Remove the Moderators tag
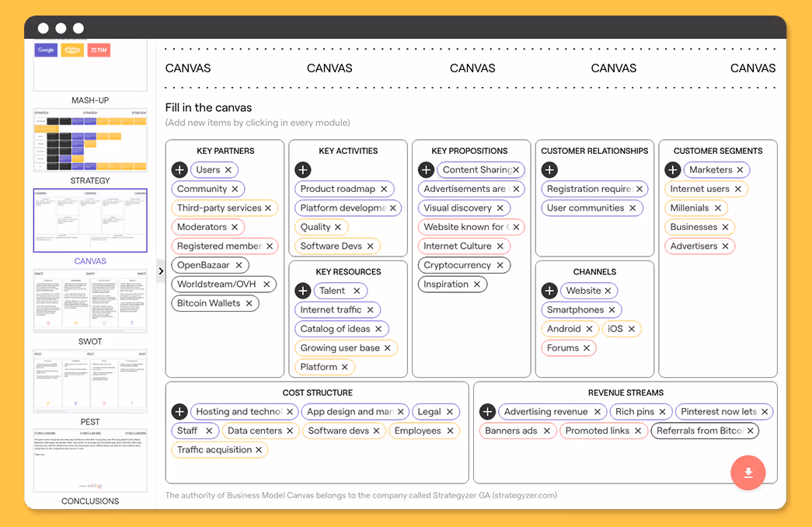 click(x=235, y=227)
